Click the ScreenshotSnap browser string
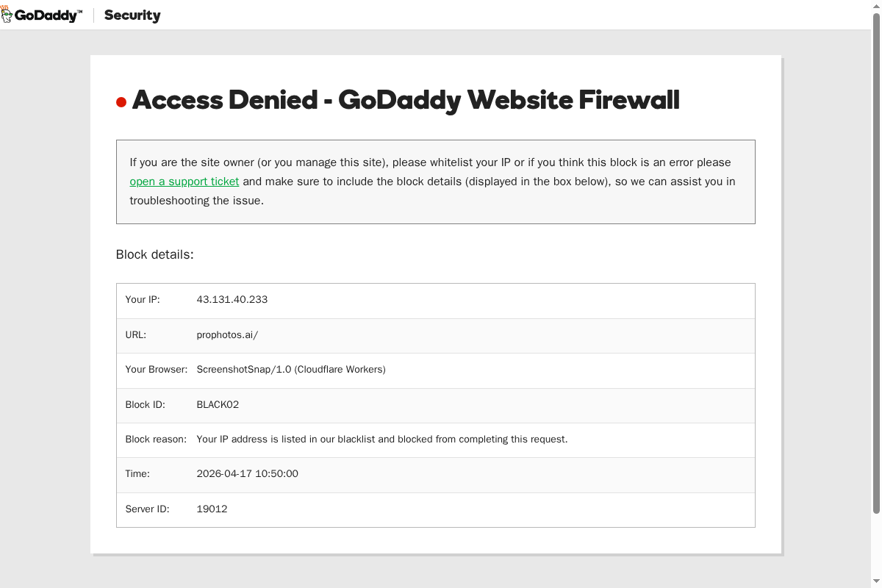The height and width of the screenshot is (588, 882). click(x=291, y=370)
